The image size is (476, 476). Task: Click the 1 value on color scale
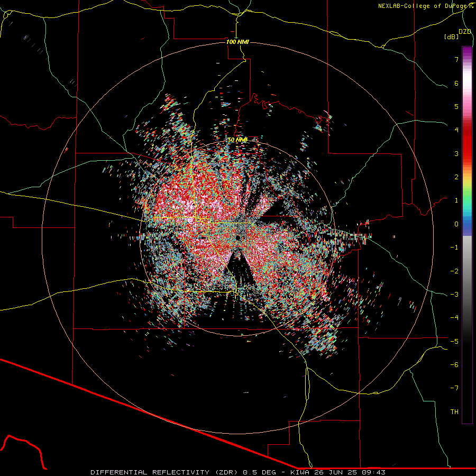click(x=456, y=200)
